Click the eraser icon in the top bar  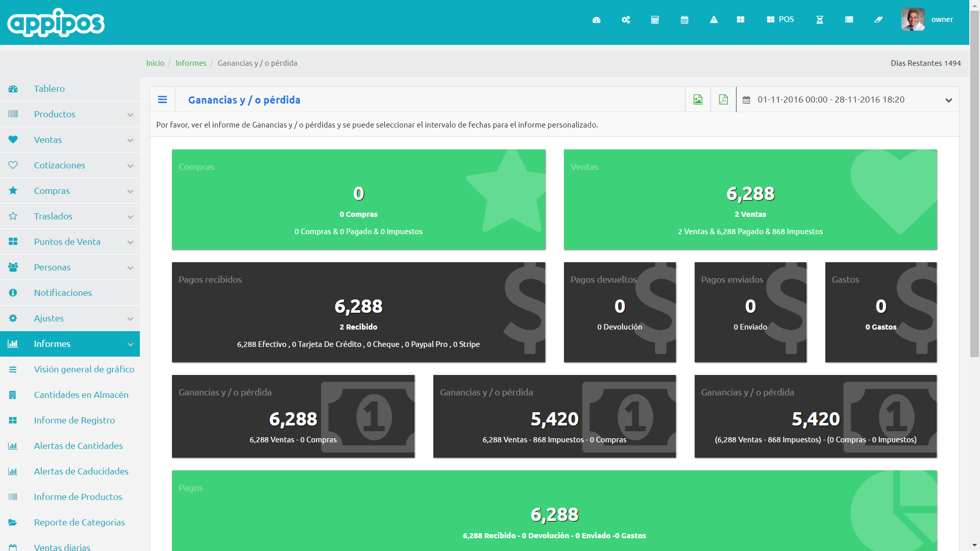click(878, 20)
